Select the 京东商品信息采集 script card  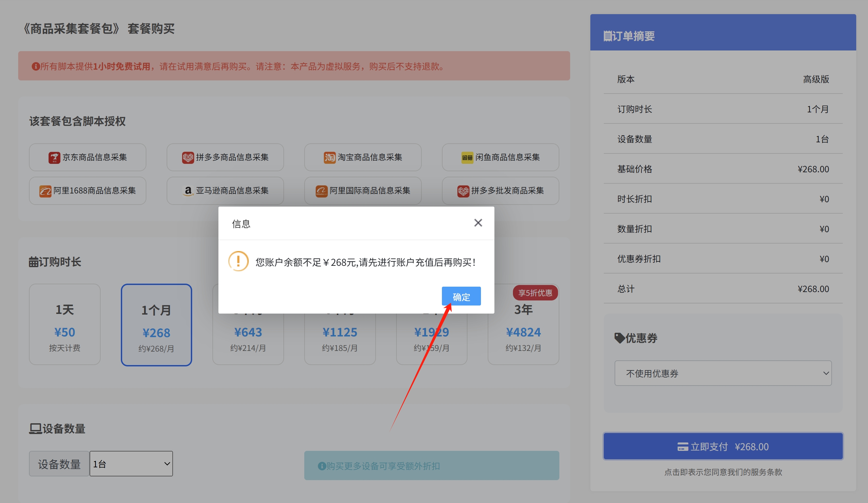tap(88, 157)
